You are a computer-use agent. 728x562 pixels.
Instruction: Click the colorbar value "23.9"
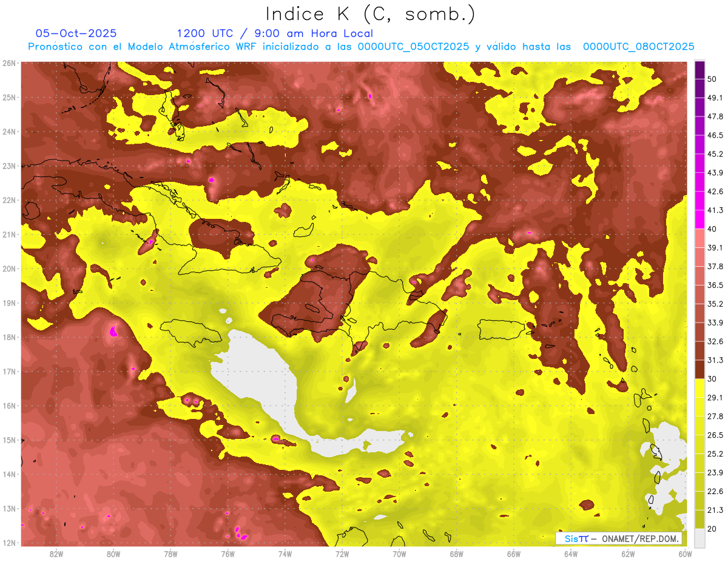(715, 473)
